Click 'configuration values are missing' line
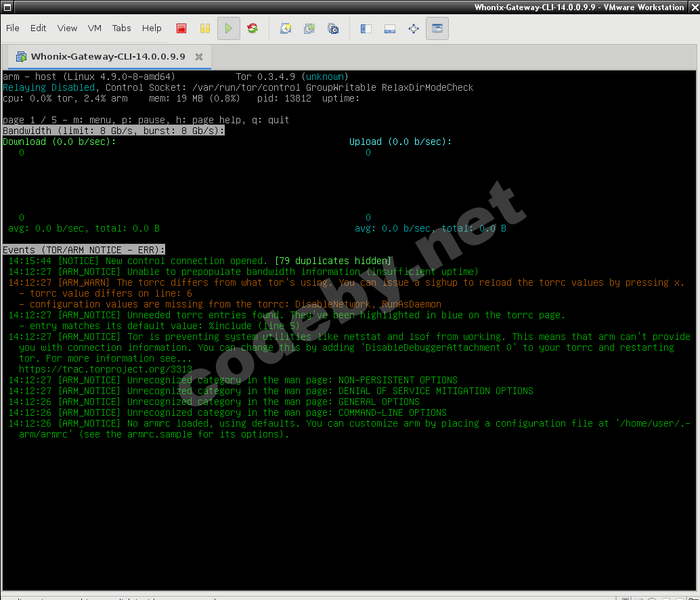700x600 pixels. 230,304
